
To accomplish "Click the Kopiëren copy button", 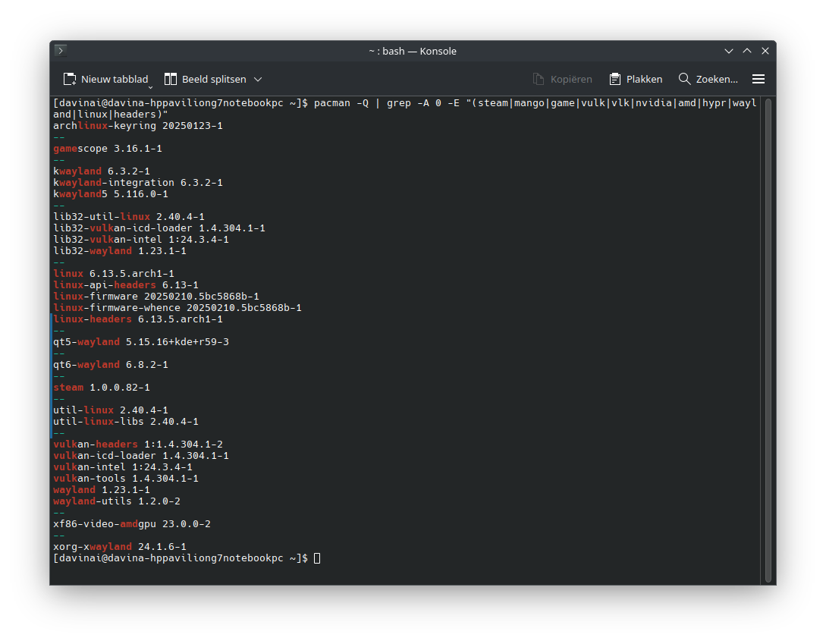I will [562, 79].
